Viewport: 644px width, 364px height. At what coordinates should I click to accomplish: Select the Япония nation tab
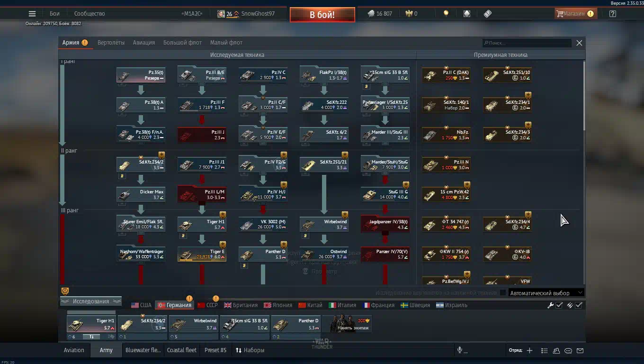(278, 305)
